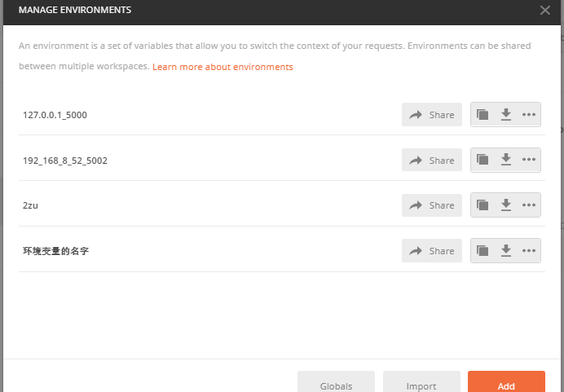Open Learn more about environments link
The width and height of the screenshot is (564, 392).
click(223, 67)
